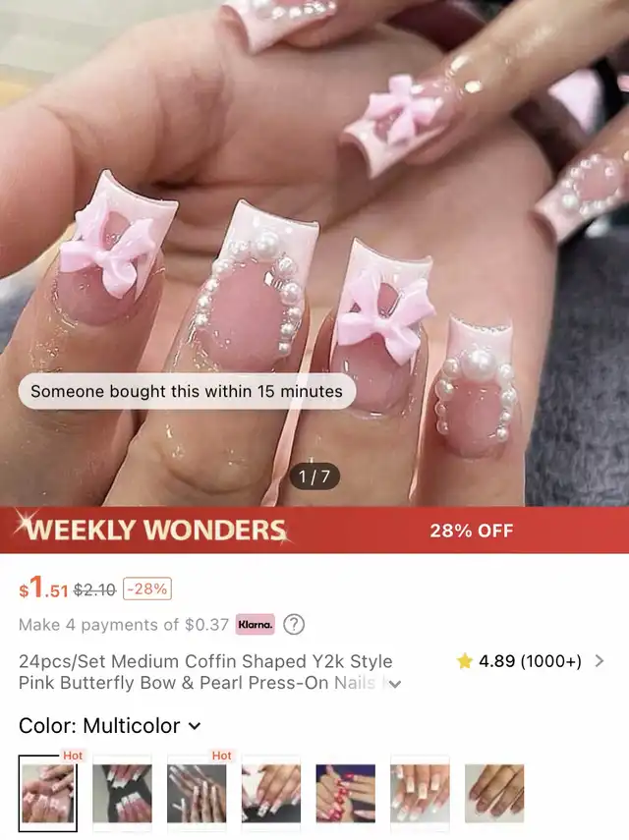Viewport: 629px width, 840px height.
Task: Tap the 28% OFF banner label
Action: 472,531
